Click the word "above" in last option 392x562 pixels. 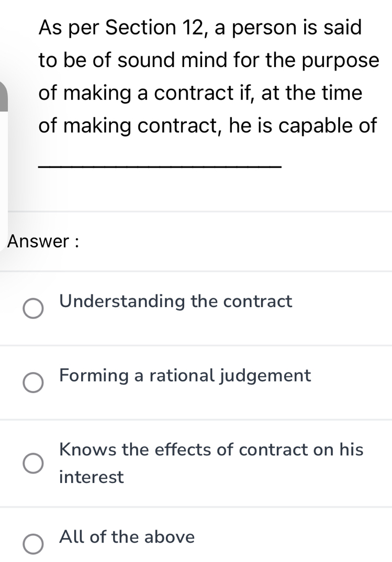pos(170,537)
